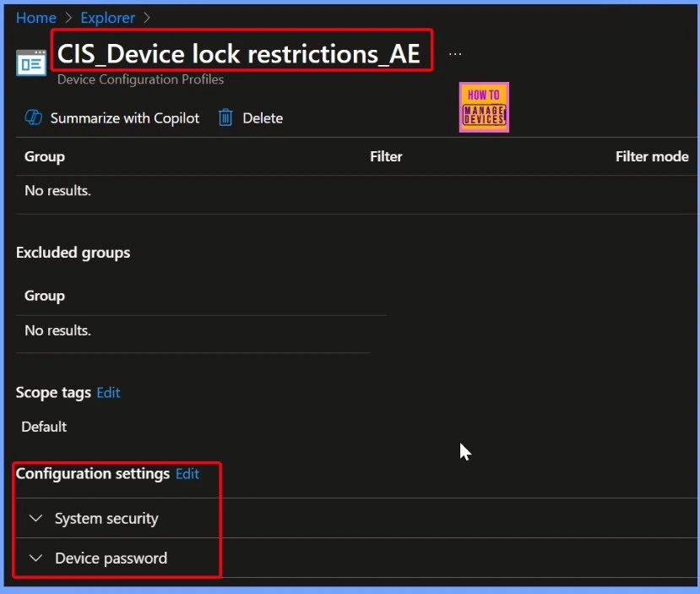
Task: Click the Default scope tag value
Action: tap(44, 427)
